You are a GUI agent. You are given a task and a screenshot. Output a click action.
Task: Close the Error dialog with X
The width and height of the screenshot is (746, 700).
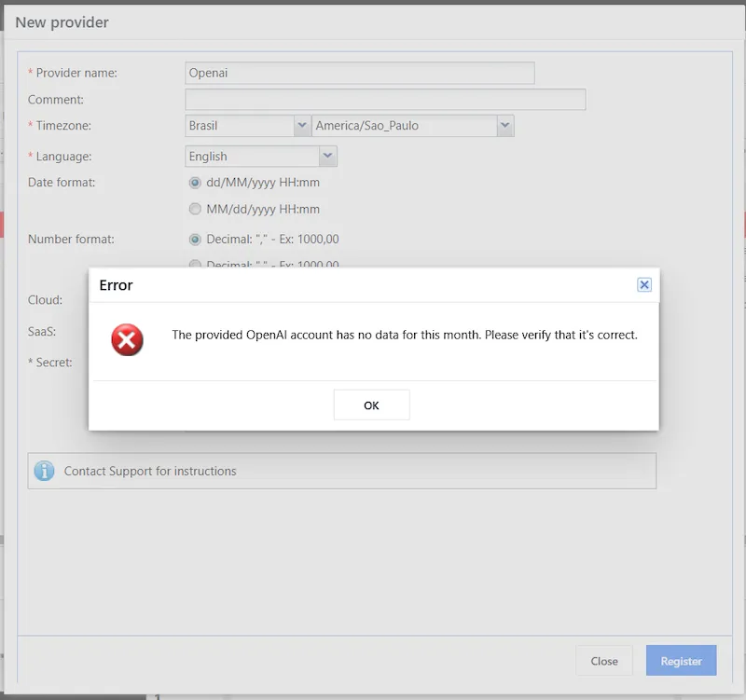[x=644, y=285]
